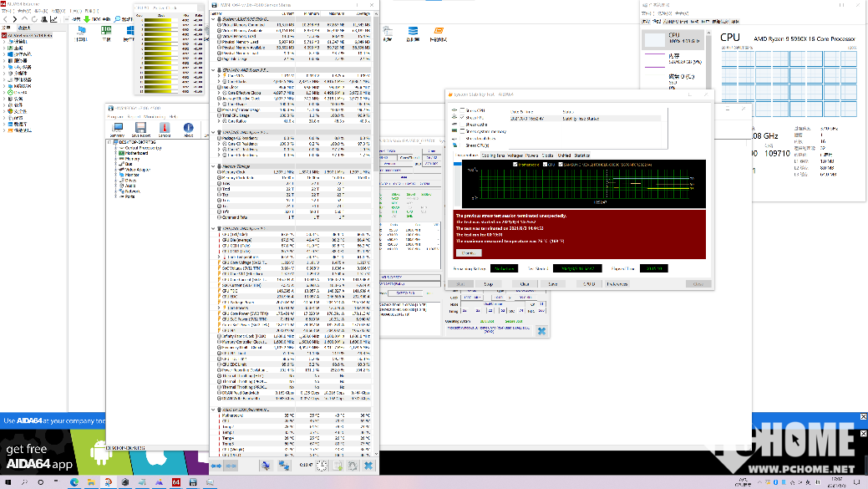Image resolution: width=868 pixels, height=489 pixels.
Task: Expand the DirectX node in AIDA64 tree
Action: [x=4, y=93]
